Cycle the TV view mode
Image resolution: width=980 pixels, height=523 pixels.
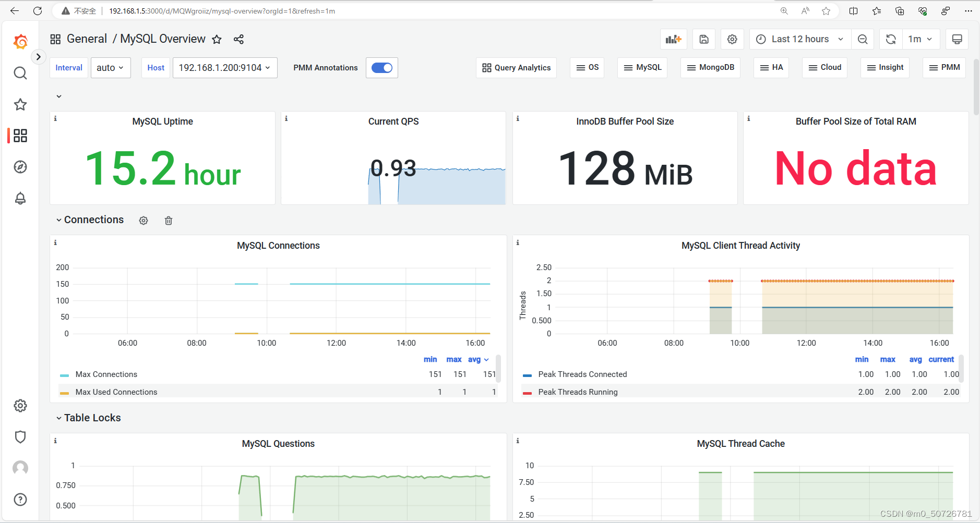click(x=957, y=39)
